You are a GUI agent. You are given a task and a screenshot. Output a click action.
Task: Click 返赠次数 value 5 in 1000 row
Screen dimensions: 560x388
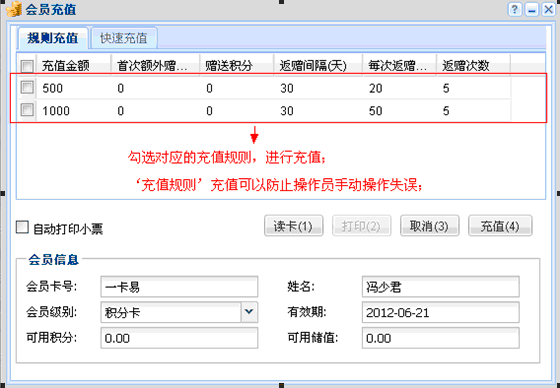[x=446, y=111]
